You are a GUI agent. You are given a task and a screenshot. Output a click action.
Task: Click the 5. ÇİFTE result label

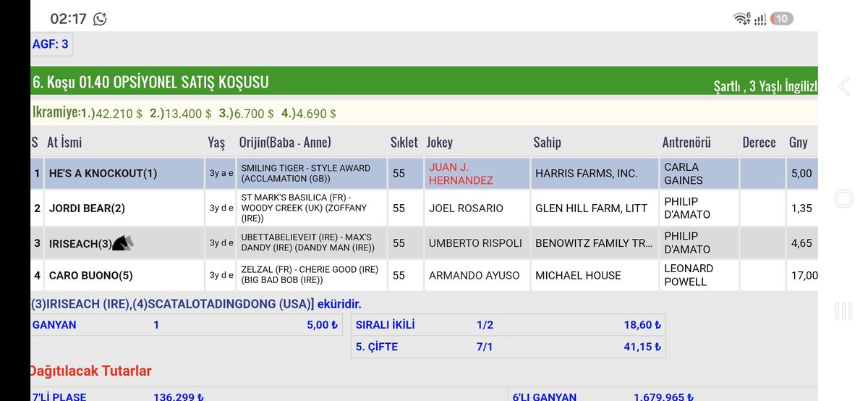click(x=377, y=347)
